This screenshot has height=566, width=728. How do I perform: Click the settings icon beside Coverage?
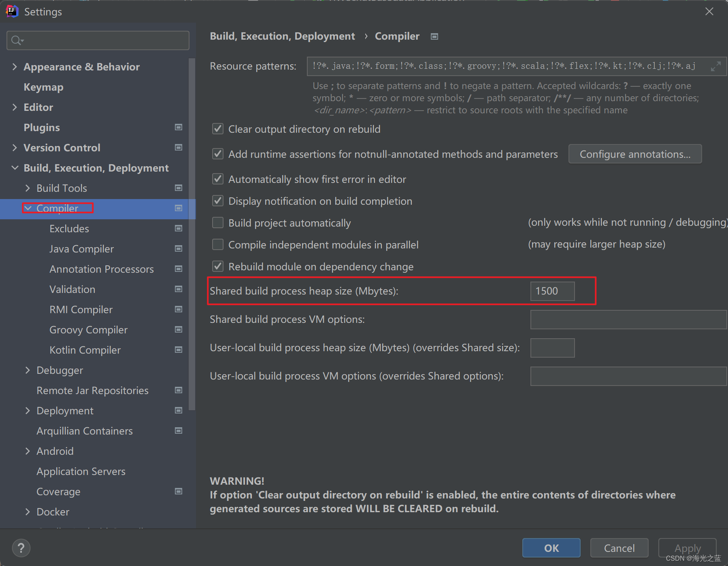point(179,491)
